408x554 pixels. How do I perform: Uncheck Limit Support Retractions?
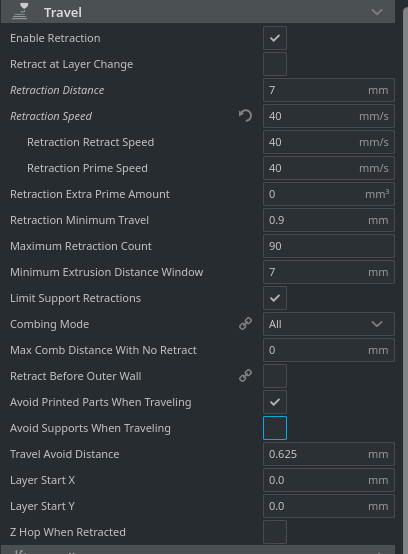(275, 298)
